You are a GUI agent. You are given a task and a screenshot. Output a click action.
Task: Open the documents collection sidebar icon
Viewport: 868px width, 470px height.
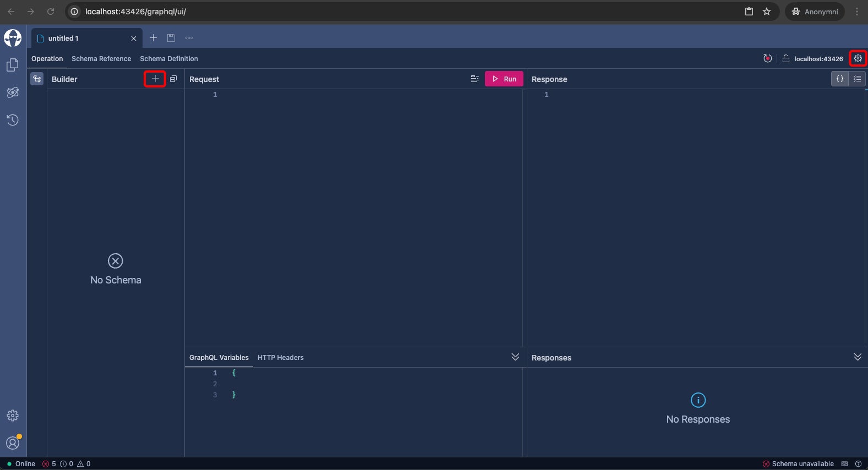13,65
